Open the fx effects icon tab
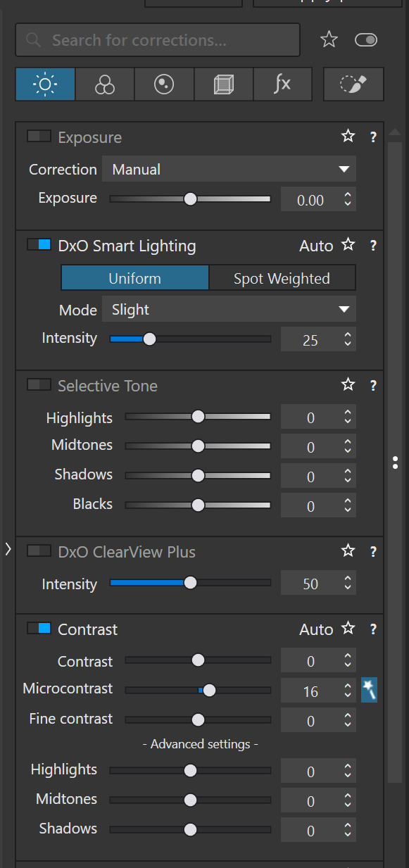The height and width of the screenshot is (868, 409). click(282, 85)
